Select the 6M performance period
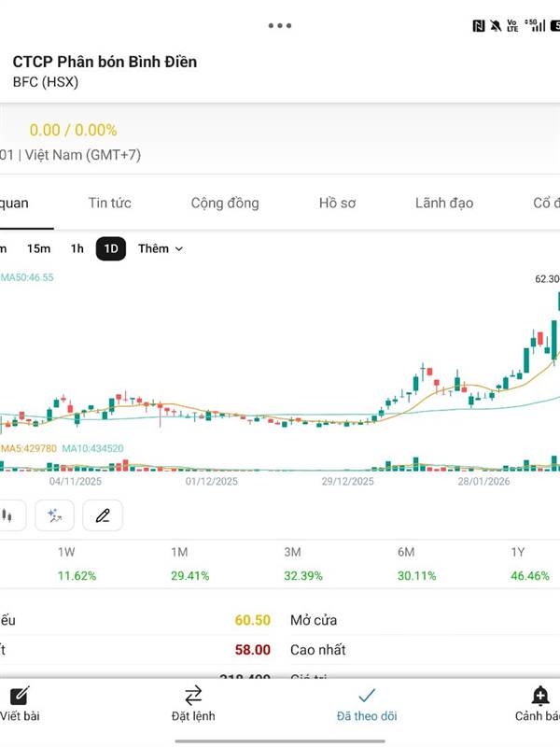This screenshot has height=747, width=560. pyautogui.click(x=406, y=553)
